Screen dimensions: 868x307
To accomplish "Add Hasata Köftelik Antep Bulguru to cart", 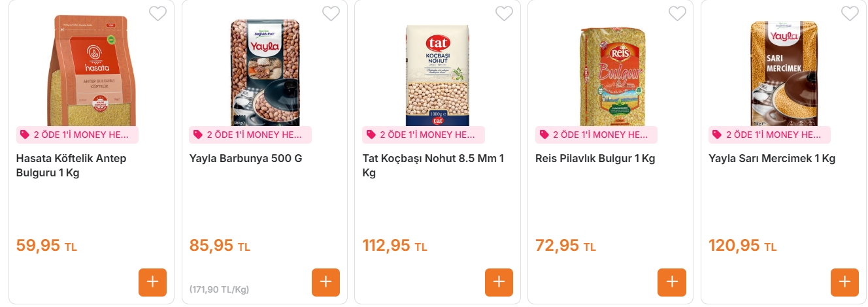I will (152, 282).
